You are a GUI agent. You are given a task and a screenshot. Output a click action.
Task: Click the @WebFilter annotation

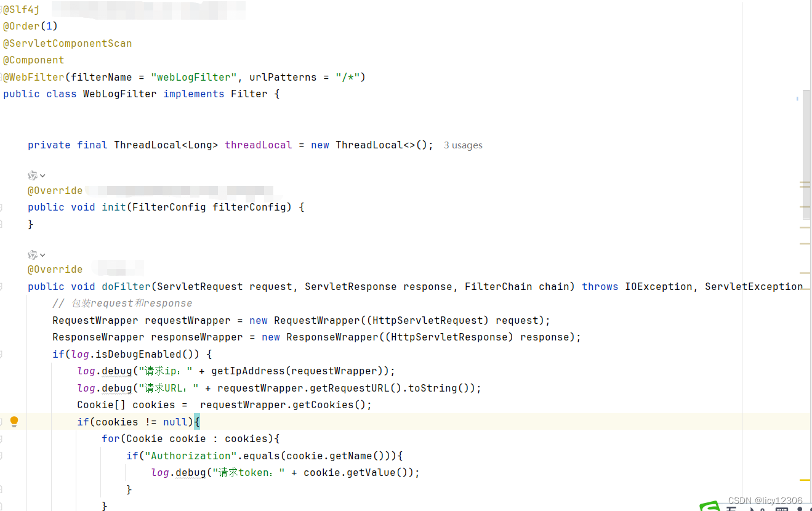[x=34, y=77]
